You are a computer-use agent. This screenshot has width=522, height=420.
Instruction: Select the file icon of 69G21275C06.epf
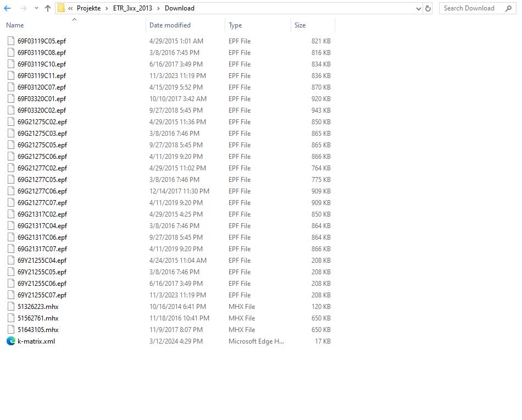click(x=11, y=157)
